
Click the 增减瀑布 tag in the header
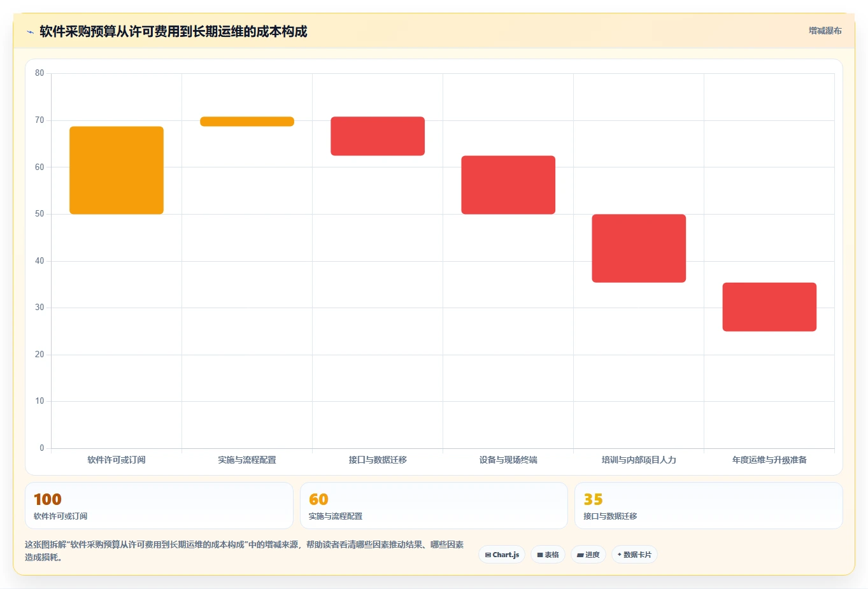825,31
